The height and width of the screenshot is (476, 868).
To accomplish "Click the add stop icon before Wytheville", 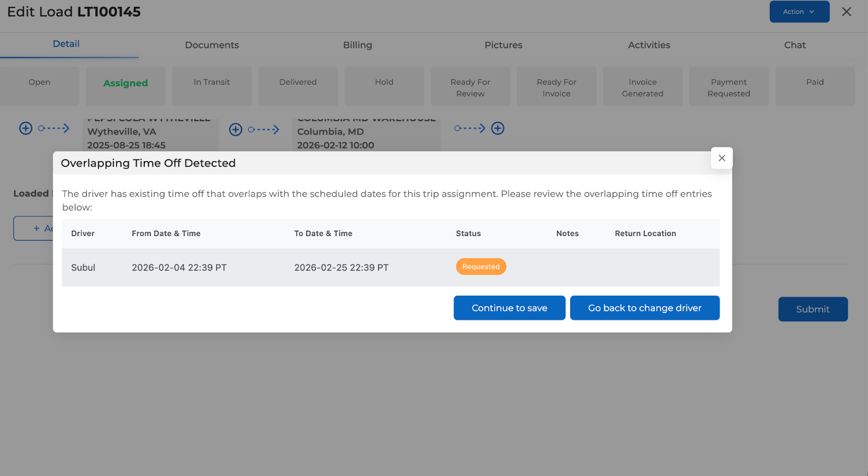I will 25,128.
